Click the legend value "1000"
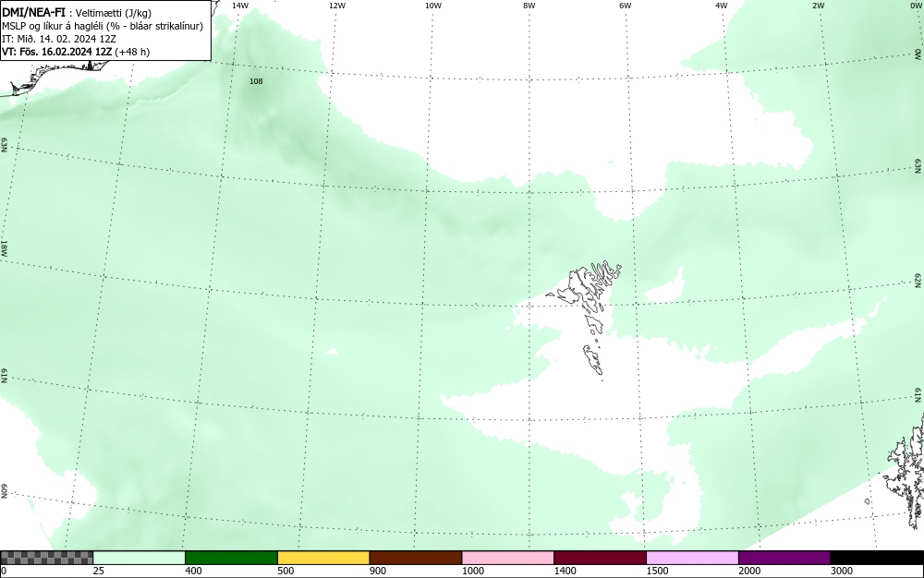Image resolution: width=924 pixels, height=578 pixels. click(472, 571)
